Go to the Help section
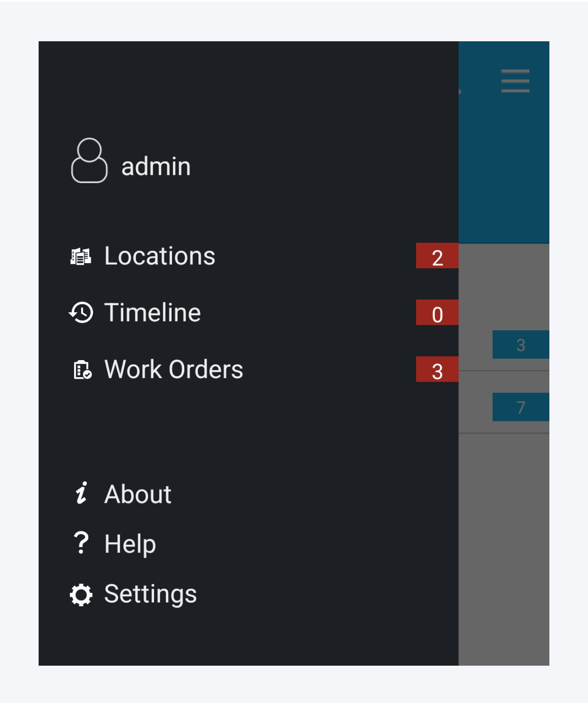Image resolution: width=588 pixels, height=703 pixels. 130,544
